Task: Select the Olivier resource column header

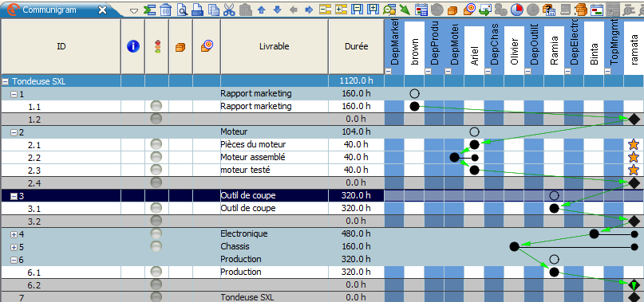Action: (514, 50)
